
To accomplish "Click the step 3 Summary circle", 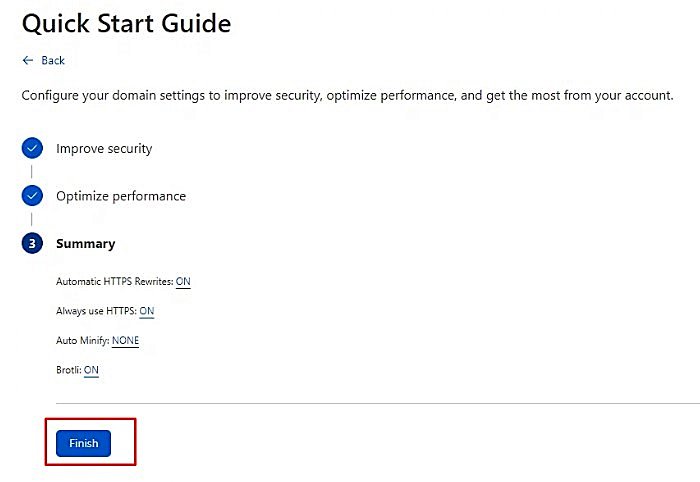I will 32,243.
